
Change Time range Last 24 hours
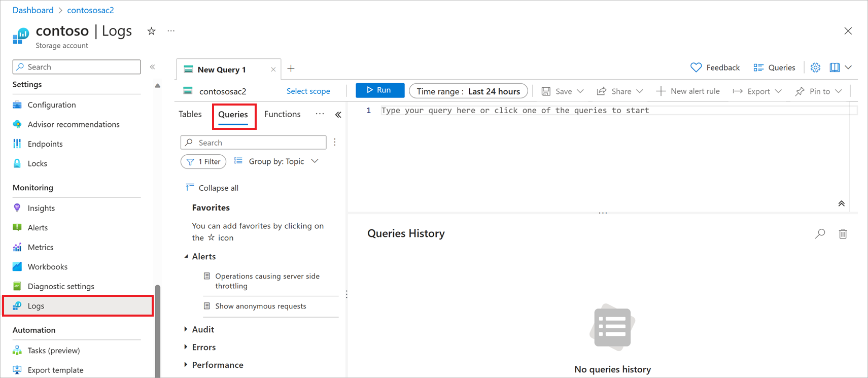tap(468, 91)
